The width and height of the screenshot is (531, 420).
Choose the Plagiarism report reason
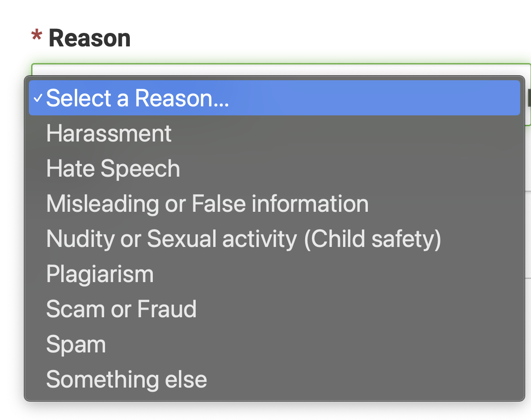[100, 274]
